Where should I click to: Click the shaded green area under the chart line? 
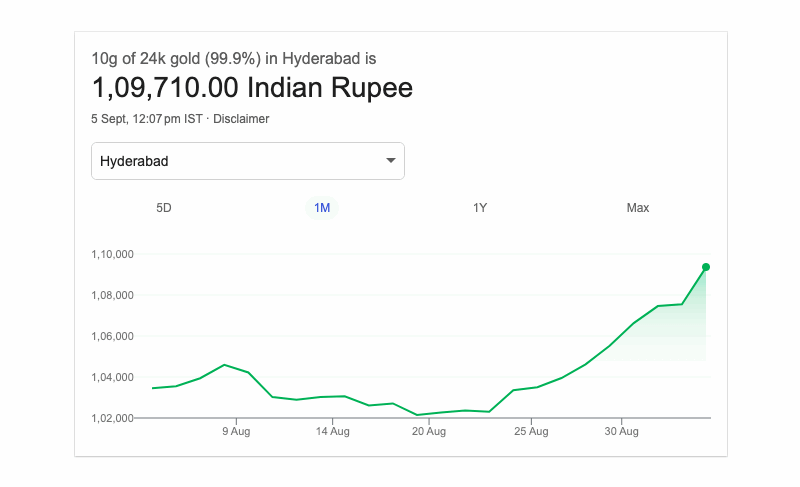pyautogui.click(x=680, y=335)
